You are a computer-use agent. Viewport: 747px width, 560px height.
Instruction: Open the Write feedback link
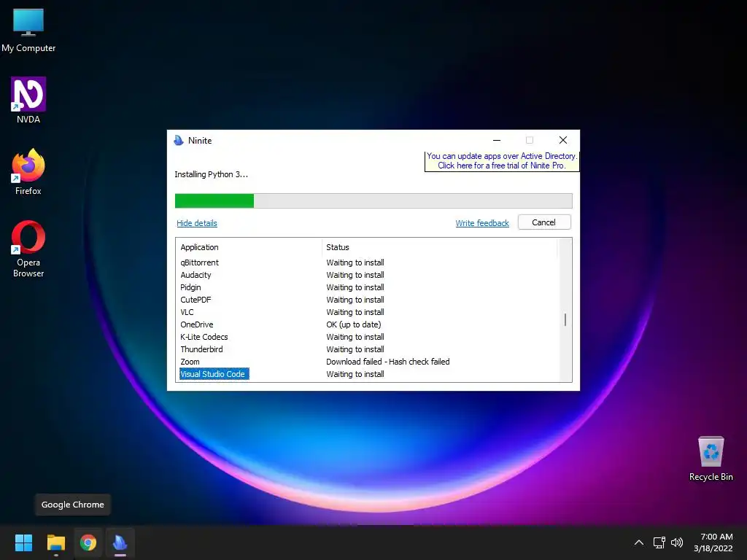pyautogui.click(x=482, y=223)
